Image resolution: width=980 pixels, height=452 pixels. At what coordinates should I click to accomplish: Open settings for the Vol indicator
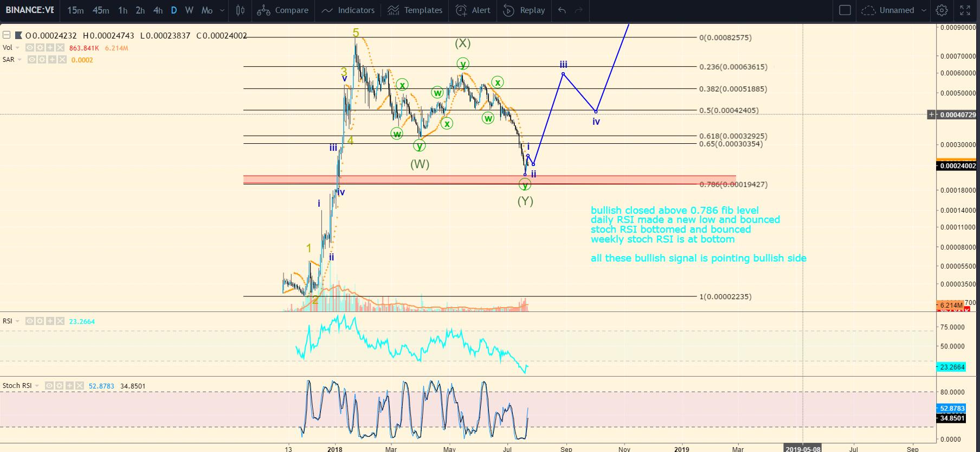click(x=41, y=48)
